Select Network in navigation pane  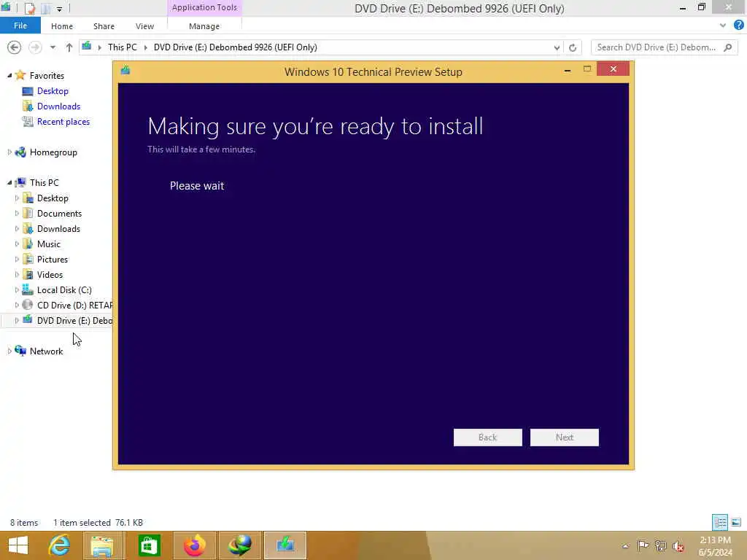click(x=46, y=351)
